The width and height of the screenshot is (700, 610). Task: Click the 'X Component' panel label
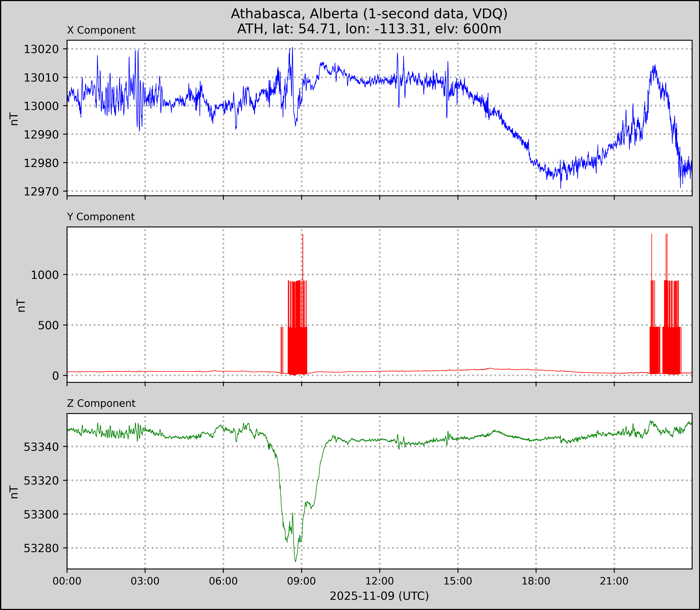coord(101,30)
